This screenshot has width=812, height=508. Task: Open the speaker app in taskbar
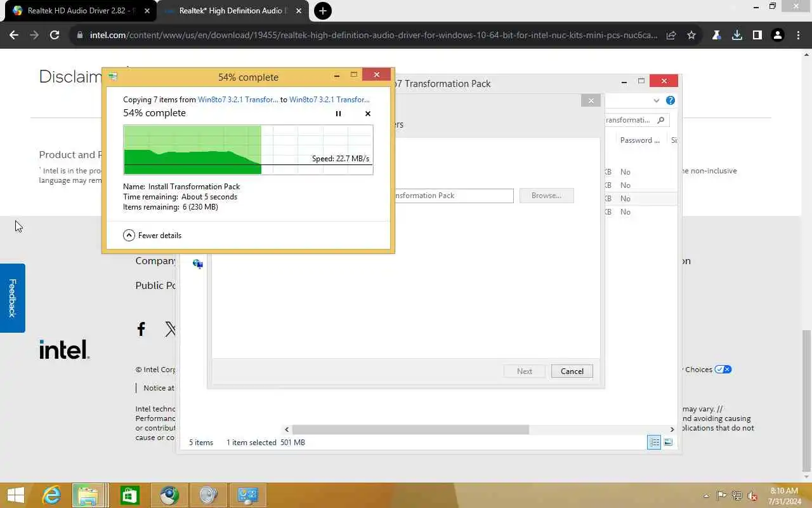tap(208, 495)
